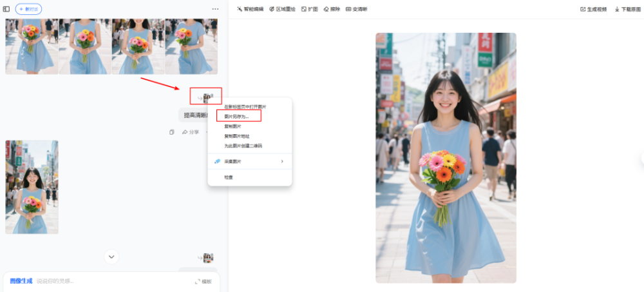Click the copy icon beside 分享
The height and width of the screenshot is (292, 644).
click(172, 132)
